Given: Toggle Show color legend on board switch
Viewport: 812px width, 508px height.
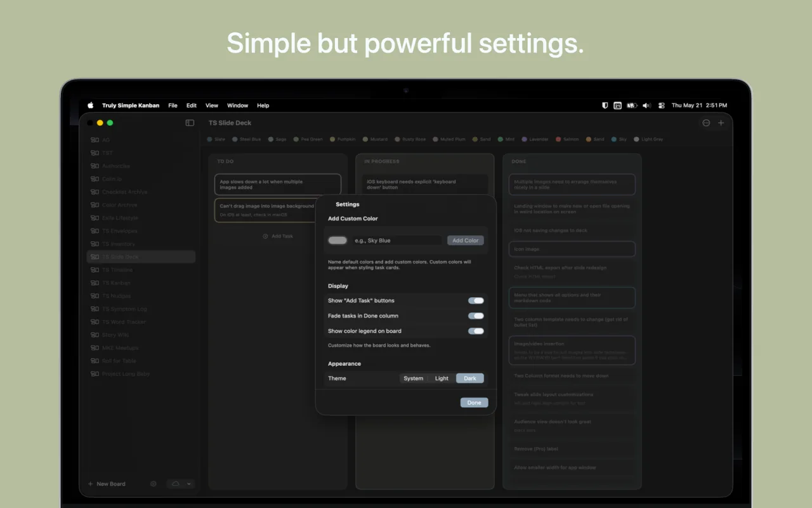Looking at the screenshot, I should 476,331.
